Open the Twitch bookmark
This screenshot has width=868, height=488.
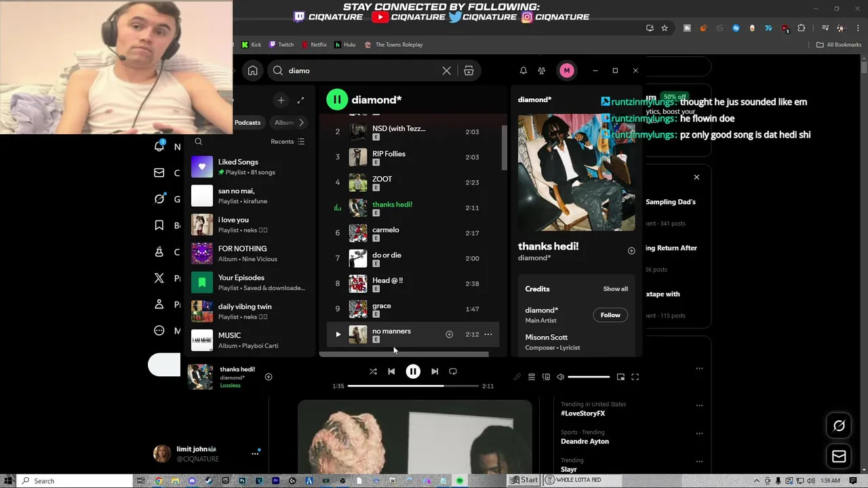pyautogui.click(x=281, y=45)
